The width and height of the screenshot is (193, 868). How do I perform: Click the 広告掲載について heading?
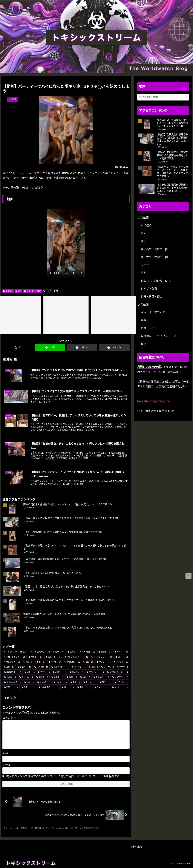point(163,357)
